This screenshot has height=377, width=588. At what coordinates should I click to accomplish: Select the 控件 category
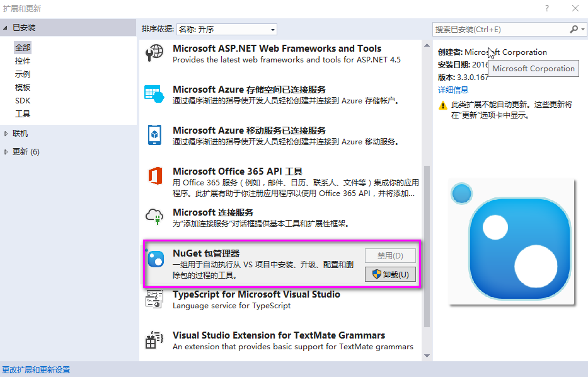(23, 61)
